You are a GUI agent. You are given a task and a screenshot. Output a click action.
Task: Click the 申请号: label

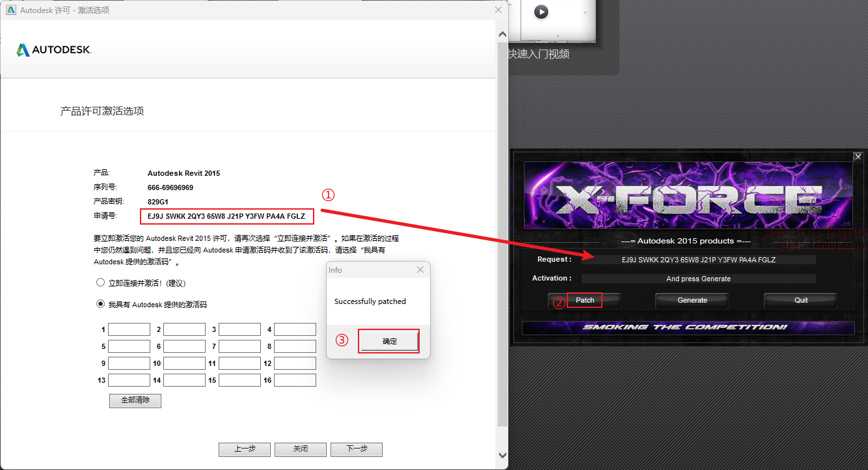(104, 215)
